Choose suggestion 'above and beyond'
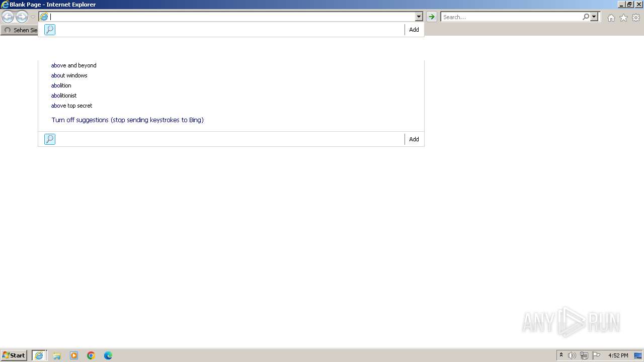The image size is (644, 362). click(x=73, y=65)
